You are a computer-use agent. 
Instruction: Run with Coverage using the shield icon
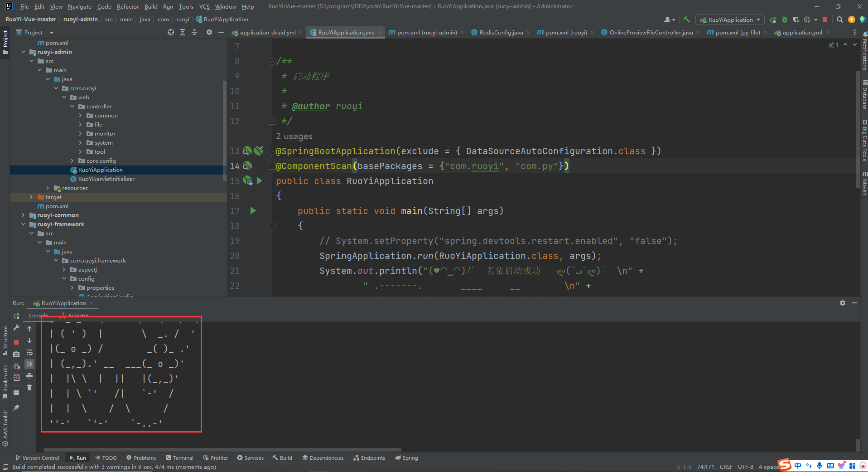pyautogui.click(x=796, y=19)
